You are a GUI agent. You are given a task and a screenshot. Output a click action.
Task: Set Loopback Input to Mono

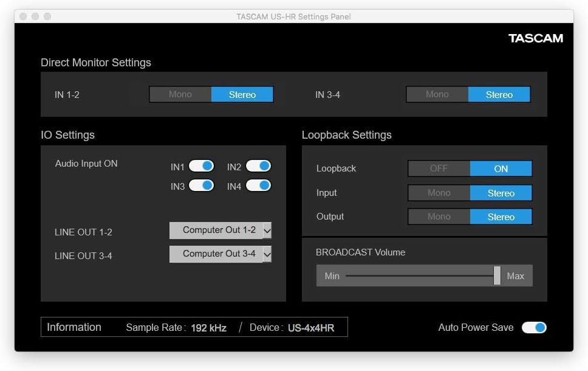(439, 193)
